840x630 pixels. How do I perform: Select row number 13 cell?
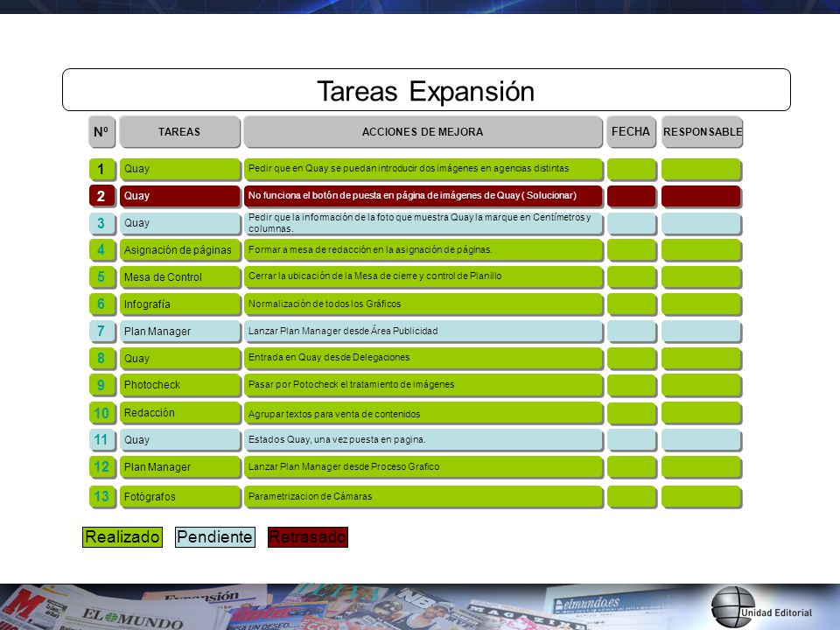pyautogui.click(x=101, y=497)
